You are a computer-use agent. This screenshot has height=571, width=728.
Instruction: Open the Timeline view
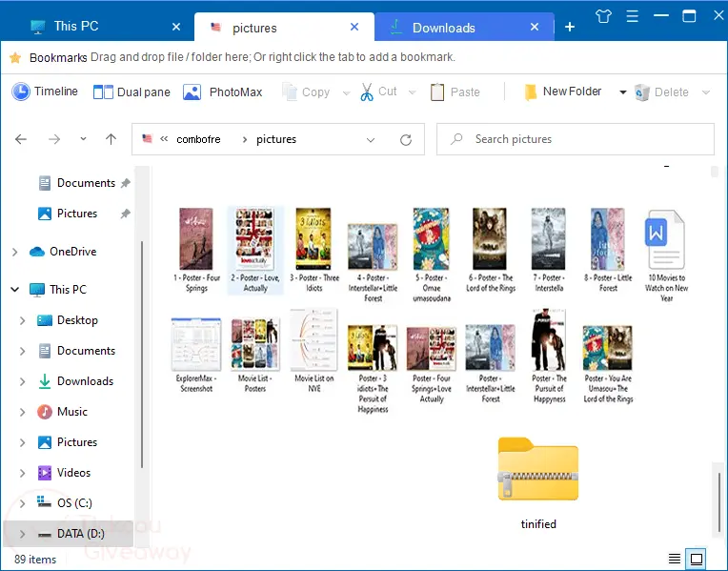click(45, 92)
